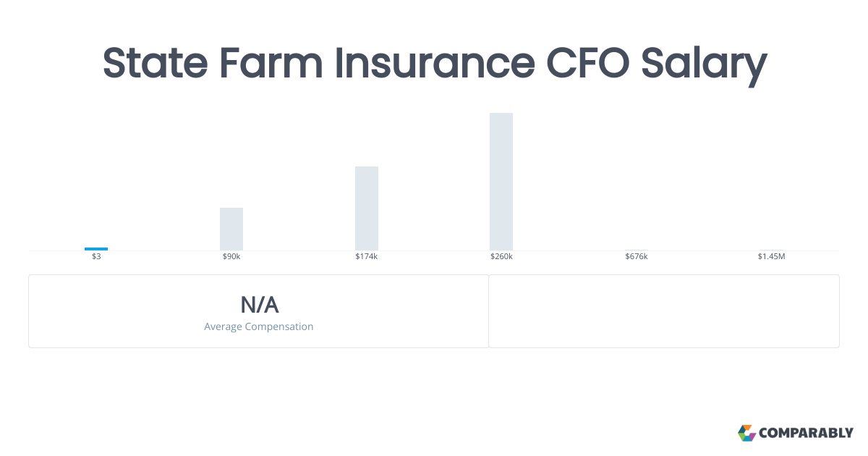Click the $676k axis label
868x456 pixels.
point(637,257)
